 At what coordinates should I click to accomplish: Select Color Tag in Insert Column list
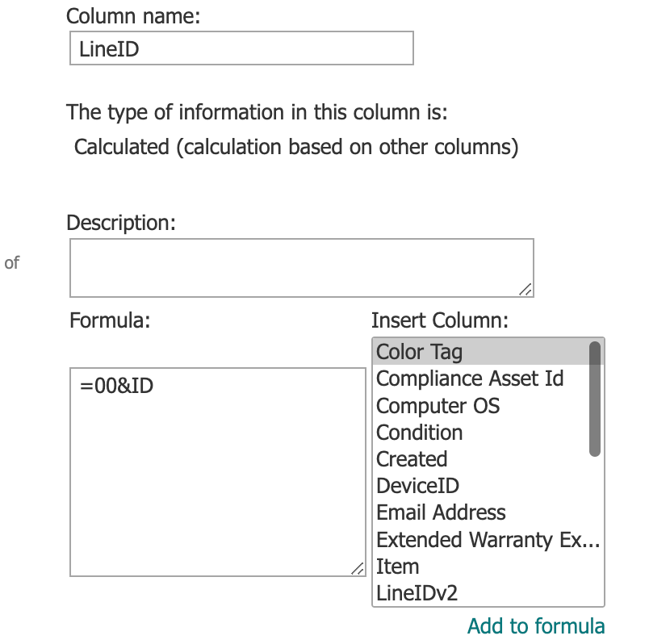pyautogui.click(x=480, y=352)
